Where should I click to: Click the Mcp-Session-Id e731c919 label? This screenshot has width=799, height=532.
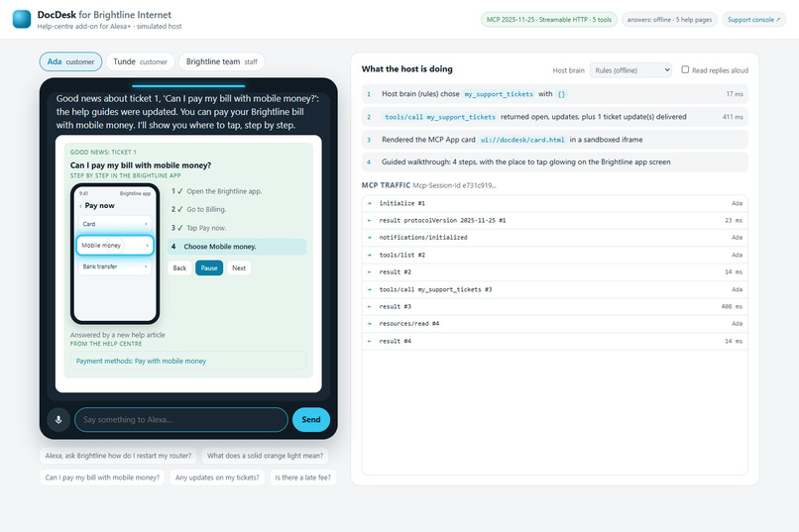pos(454,186)
